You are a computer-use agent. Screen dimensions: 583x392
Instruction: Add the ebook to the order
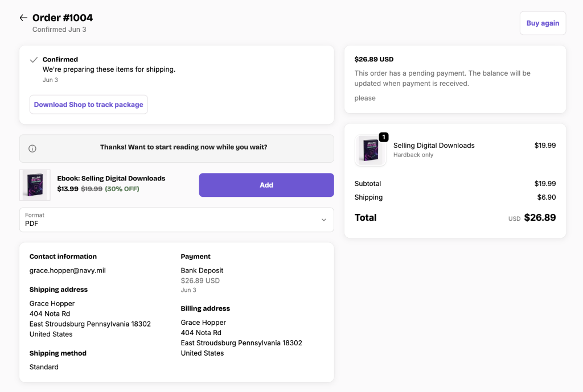tap(266, 185)
